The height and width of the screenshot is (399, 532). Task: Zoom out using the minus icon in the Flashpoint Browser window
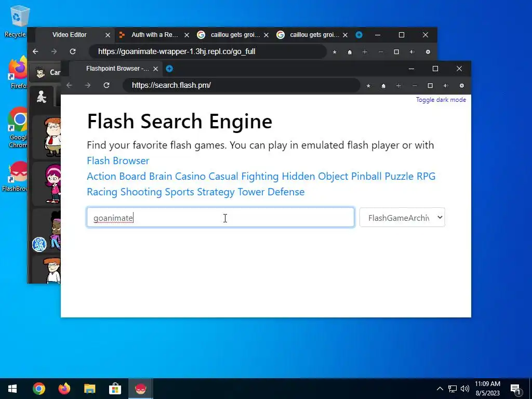point(415,86)
